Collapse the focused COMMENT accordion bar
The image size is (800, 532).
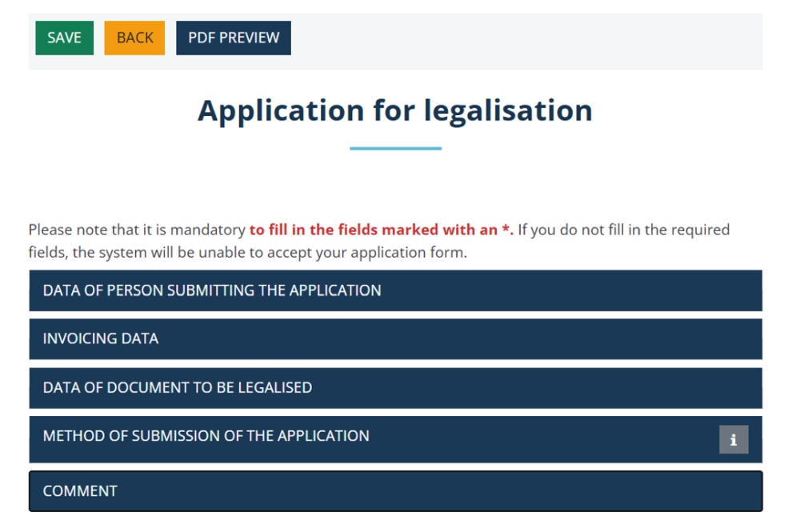click(395, 490)
